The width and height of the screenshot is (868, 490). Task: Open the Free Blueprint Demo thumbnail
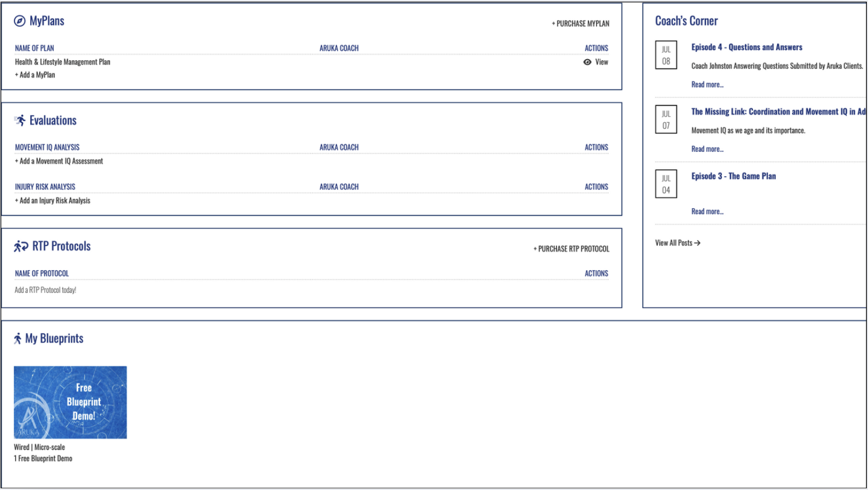70,402
